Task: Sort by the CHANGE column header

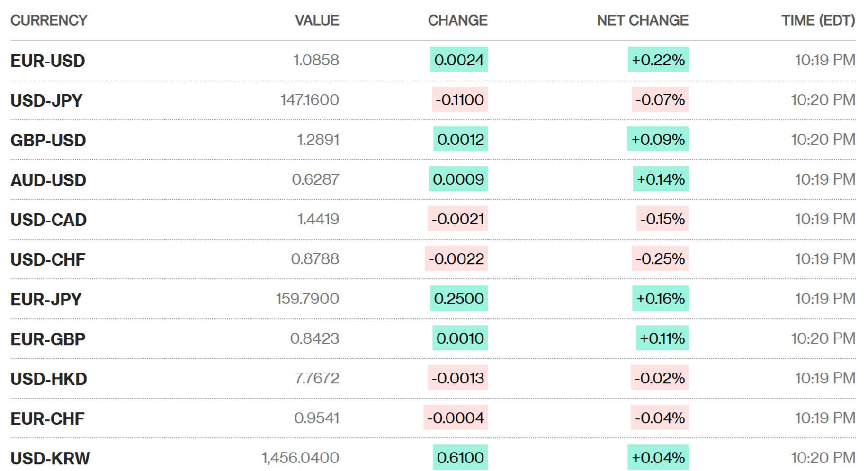Action: click(x=457, y=20)
